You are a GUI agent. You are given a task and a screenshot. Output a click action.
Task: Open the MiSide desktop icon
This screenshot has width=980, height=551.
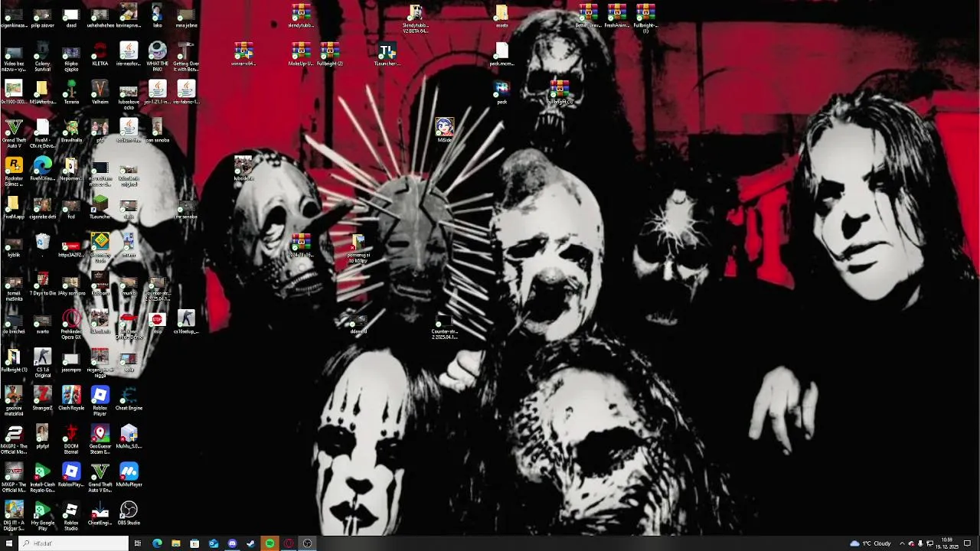pyautogui.click(x=444, y=131)
